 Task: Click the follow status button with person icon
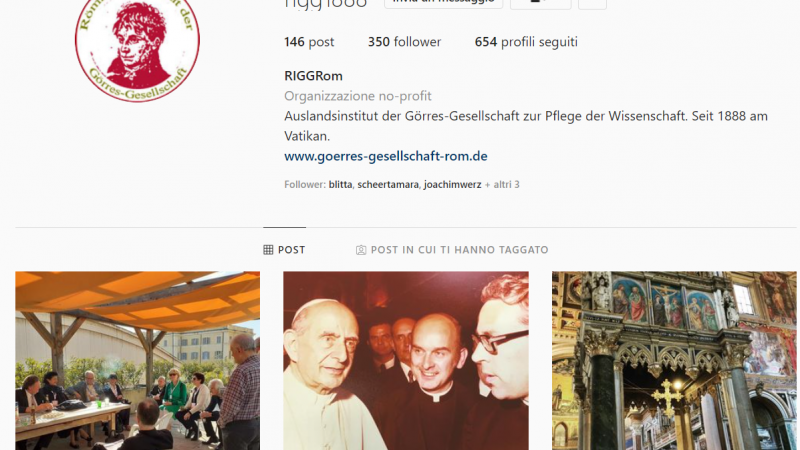(540, 3)
